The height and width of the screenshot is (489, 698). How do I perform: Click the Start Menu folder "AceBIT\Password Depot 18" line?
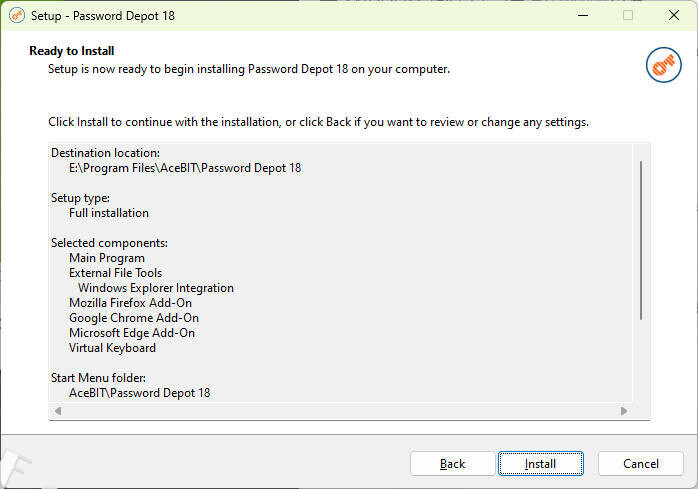(140, 393)
